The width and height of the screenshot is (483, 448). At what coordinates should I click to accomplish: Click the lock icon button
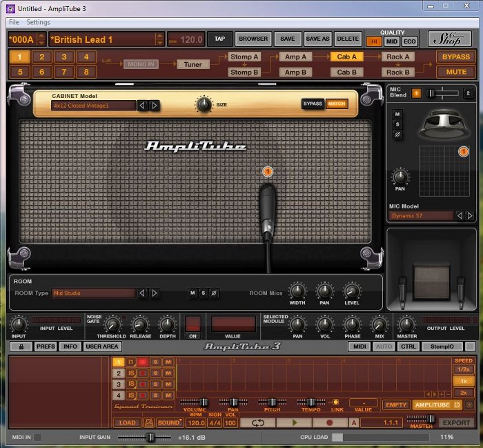point(21,347)
